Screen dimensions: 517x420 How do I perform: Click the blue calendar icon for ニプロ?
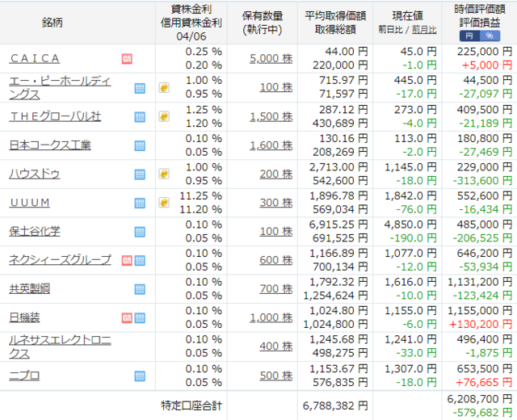pos(140,376)
